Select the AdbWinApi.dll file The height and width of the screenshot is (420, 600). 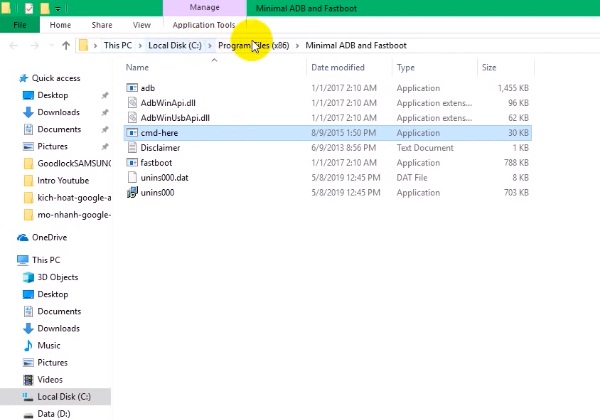166,103
